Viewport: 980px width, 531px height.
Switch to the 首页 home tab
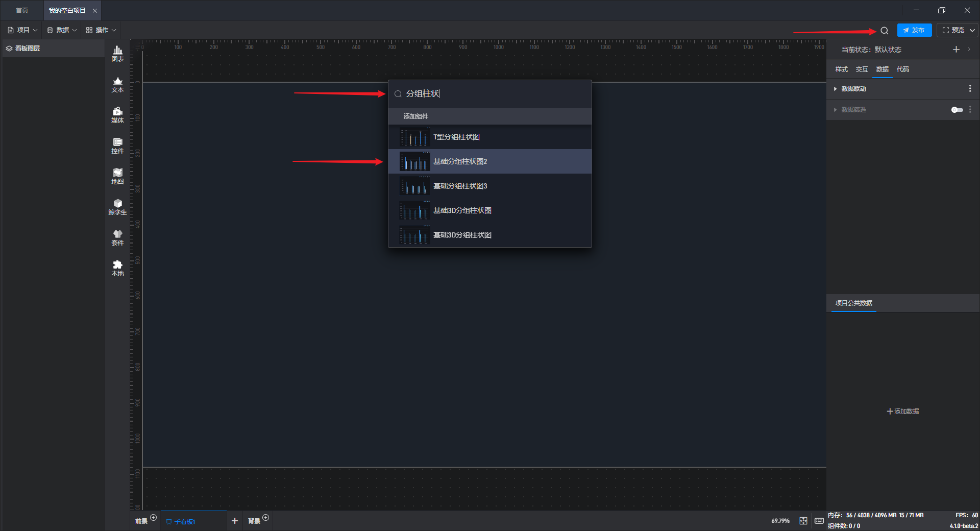(x=22, y=11)
